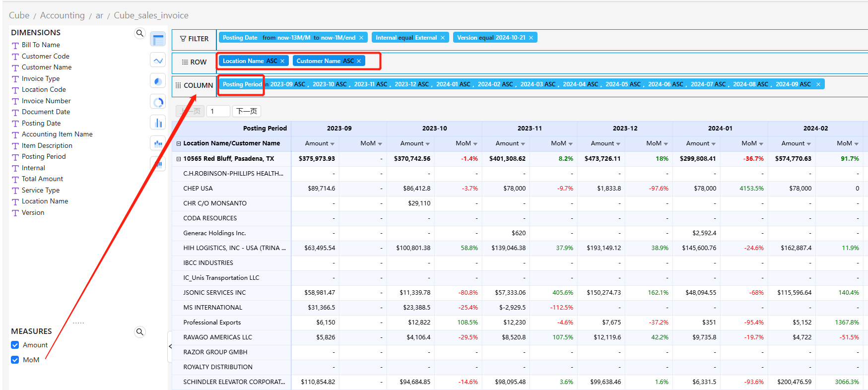Select the Total Amount dimension
Screen dimensions: 868x390
(x=42, y=179)
